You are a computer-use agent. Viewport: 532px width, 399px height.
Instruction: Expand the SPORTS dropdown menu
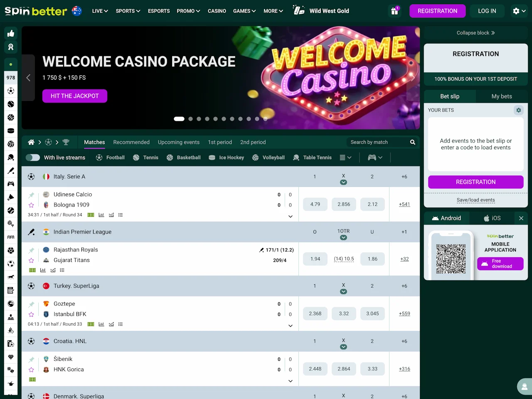(128, 11)
